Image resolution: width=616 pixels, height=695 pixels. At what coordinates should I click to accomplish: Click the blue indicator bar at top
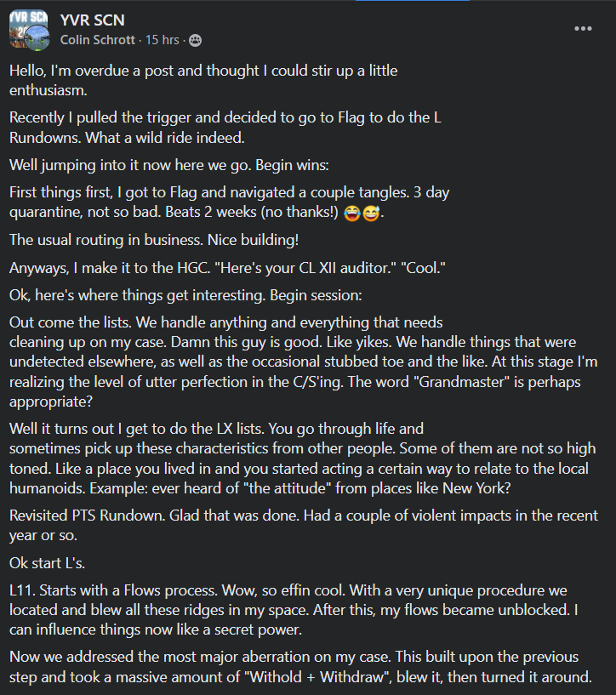pyautogui.click(x=413, y=1)
